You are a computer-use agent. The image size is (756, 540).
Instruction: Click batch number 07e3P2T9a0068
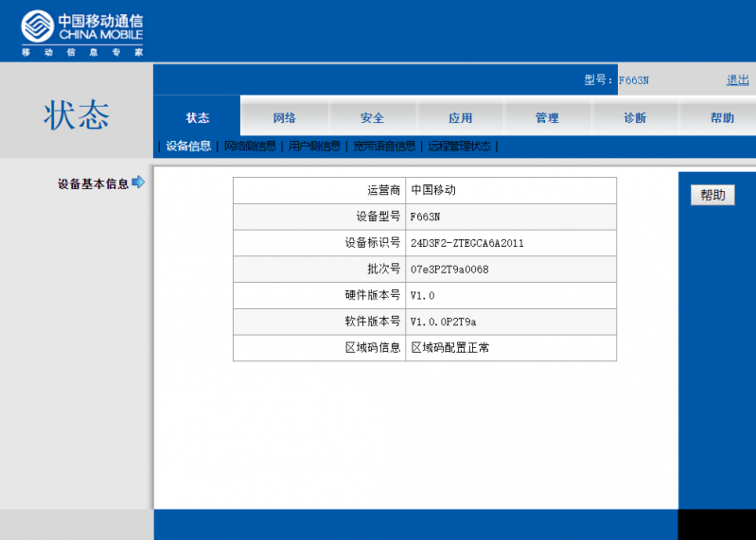point(449,270)
